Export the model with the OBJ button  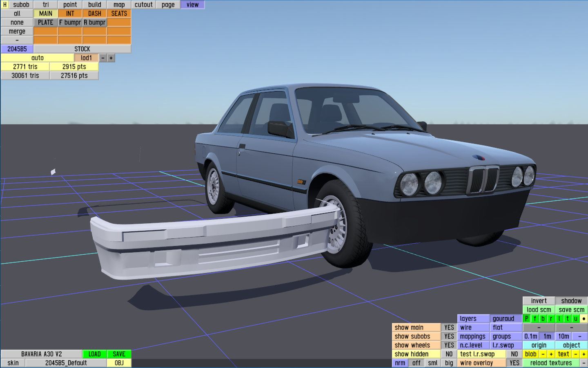coord(119,363)
